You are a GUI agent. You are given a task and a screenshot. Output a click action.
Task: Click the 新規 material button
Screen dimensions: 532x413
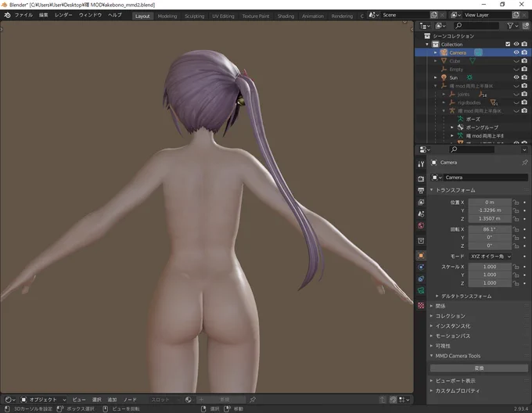221,400
